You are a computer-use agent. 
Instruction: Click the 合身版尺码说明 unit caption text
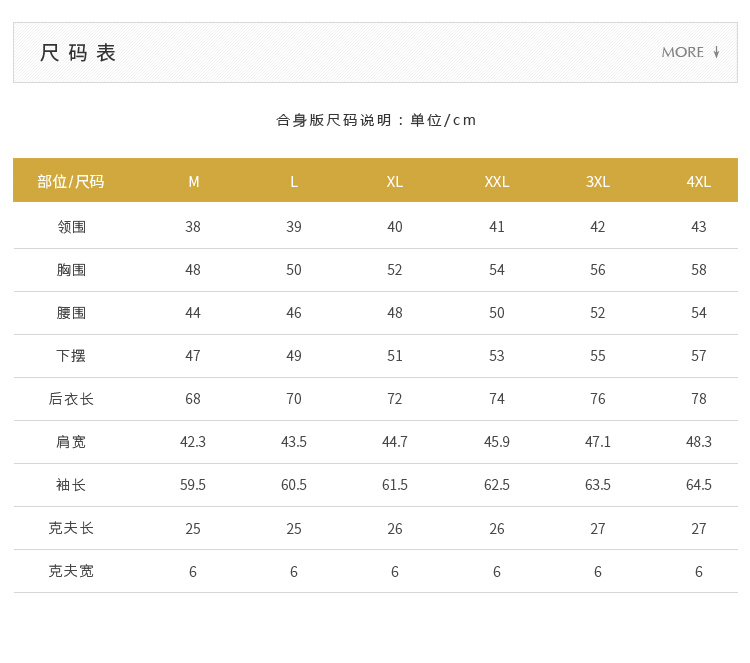tap(376, 120)
